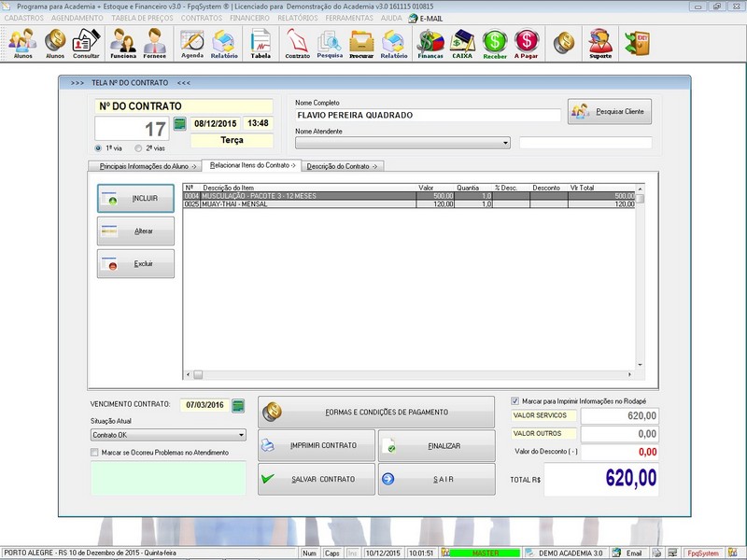The image size is (747, 560).
Task: Click Pesquisar Cliente button
Action: [610, 111]
